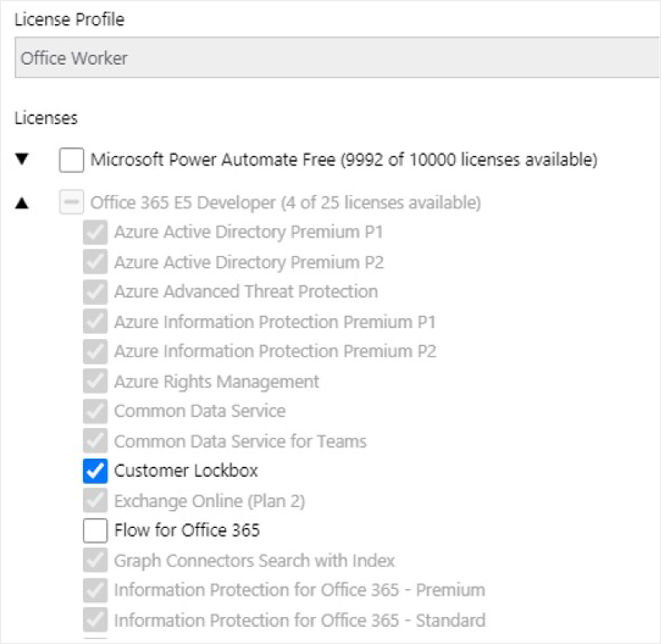Image resolution: width=661 pixels, height=644 pixels.
Task: Click the Office 365 E5 Developer license text
Action: (286, 203)
